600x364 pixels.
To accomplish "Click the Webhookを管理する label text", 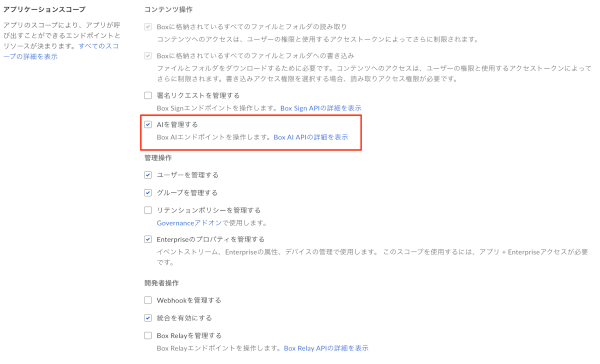I will click(189, 300).
